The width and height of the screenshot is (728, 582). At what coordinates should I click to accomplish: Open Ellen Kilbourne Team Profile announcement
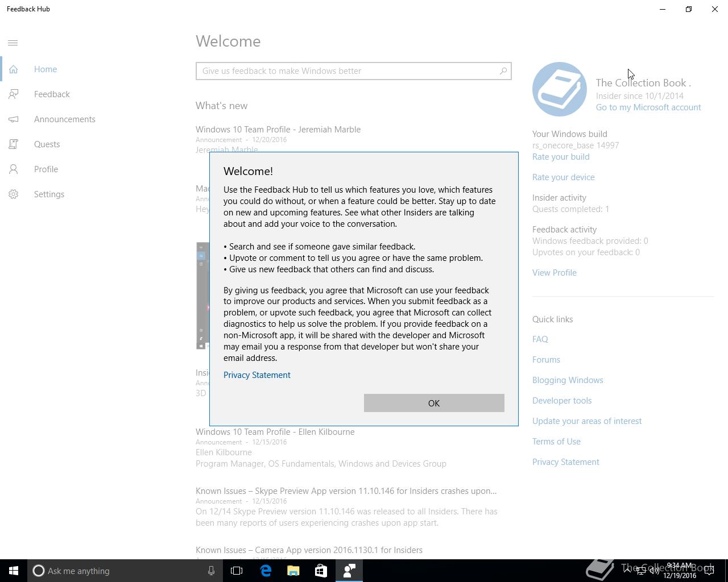275,432
